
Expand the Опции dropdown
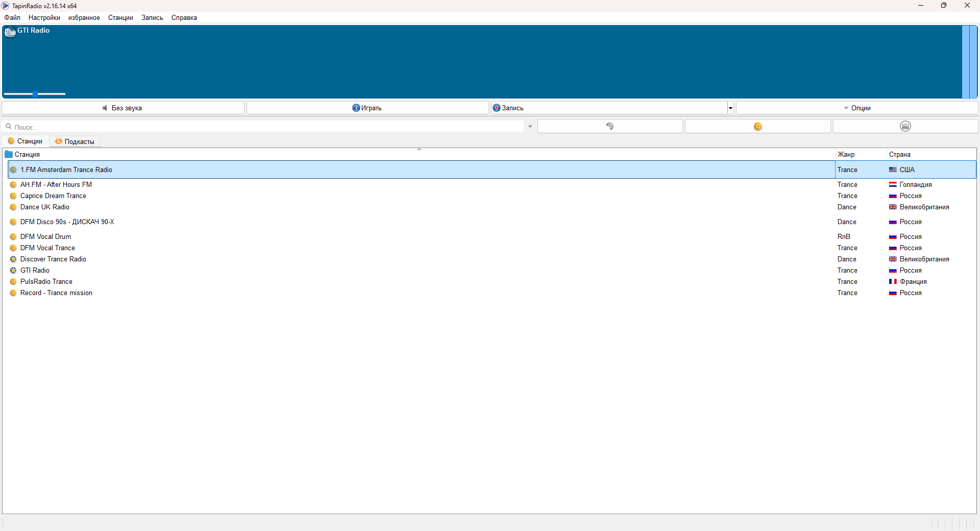(x=856, y=108)
